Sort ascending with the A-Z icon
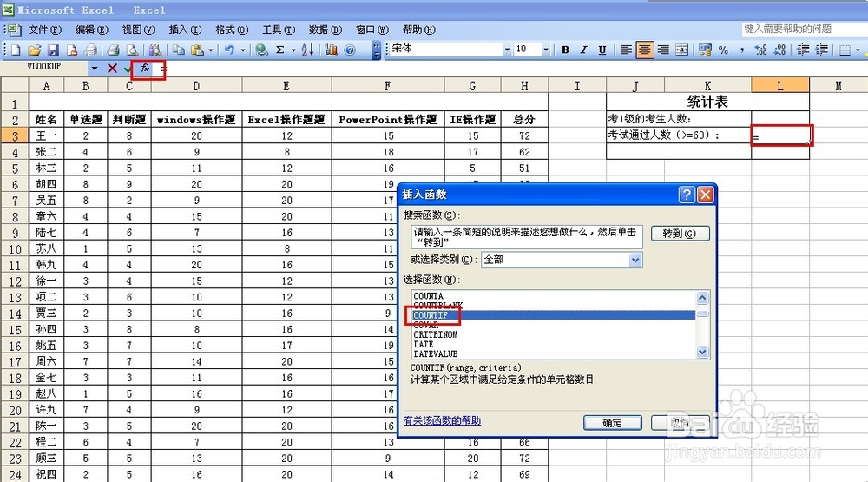 (308, 50)
